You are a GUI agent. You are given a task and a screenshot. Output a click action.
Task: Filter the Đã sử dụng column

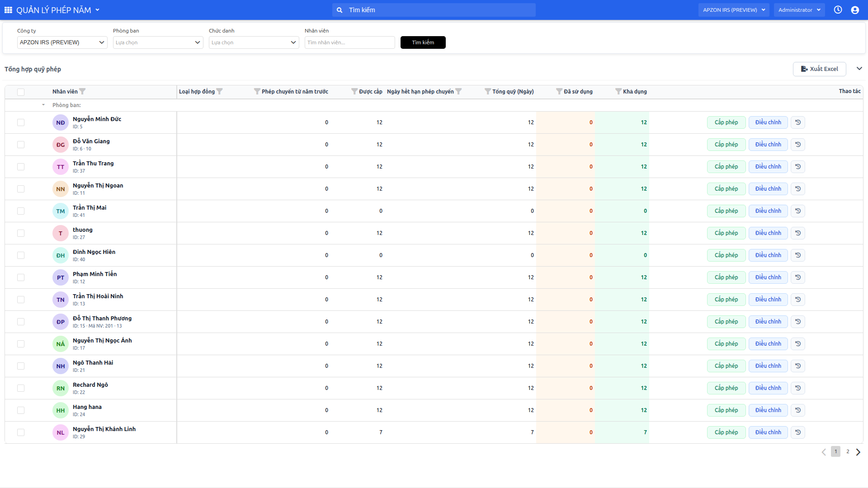(559, 91)
